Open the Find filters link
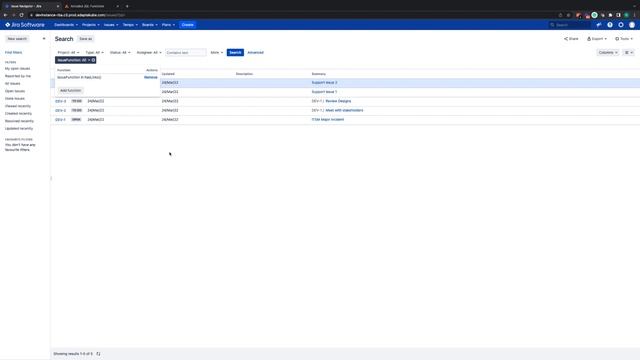This screenshot has height=360, width=640. (x=13, y=53)
